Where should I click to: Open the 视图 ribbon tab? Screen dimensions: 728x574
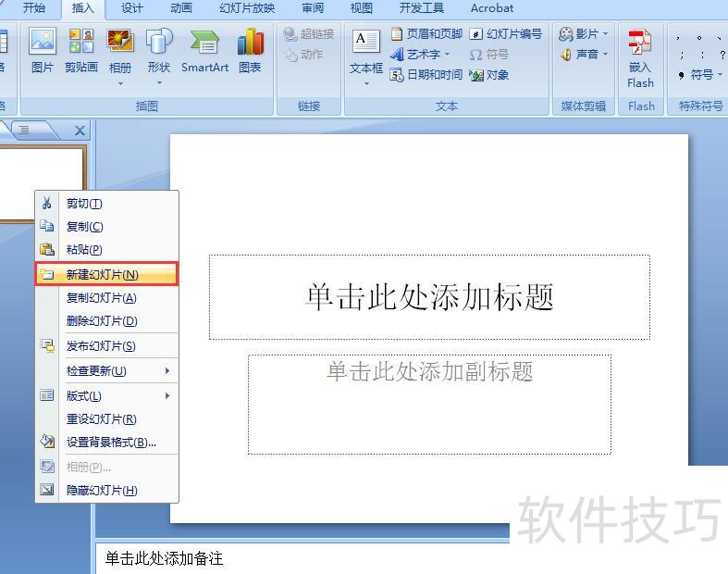[x=361, y=8]
